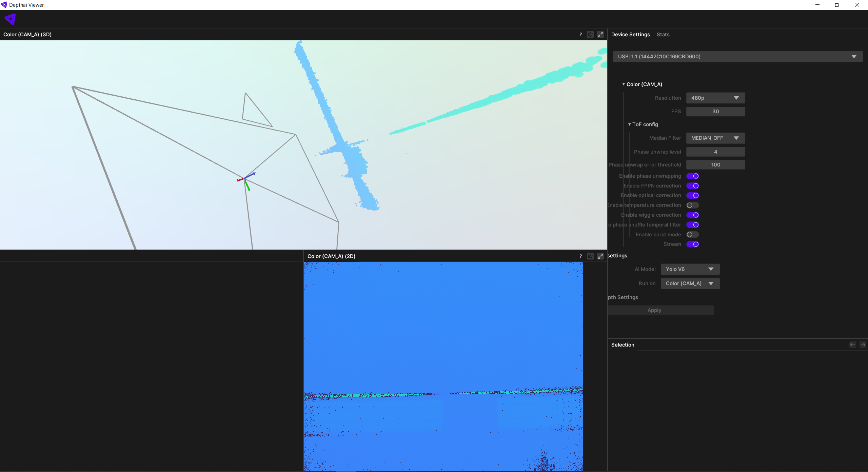
Task: Turn on burst mode toggle
Action: (692, 235)
